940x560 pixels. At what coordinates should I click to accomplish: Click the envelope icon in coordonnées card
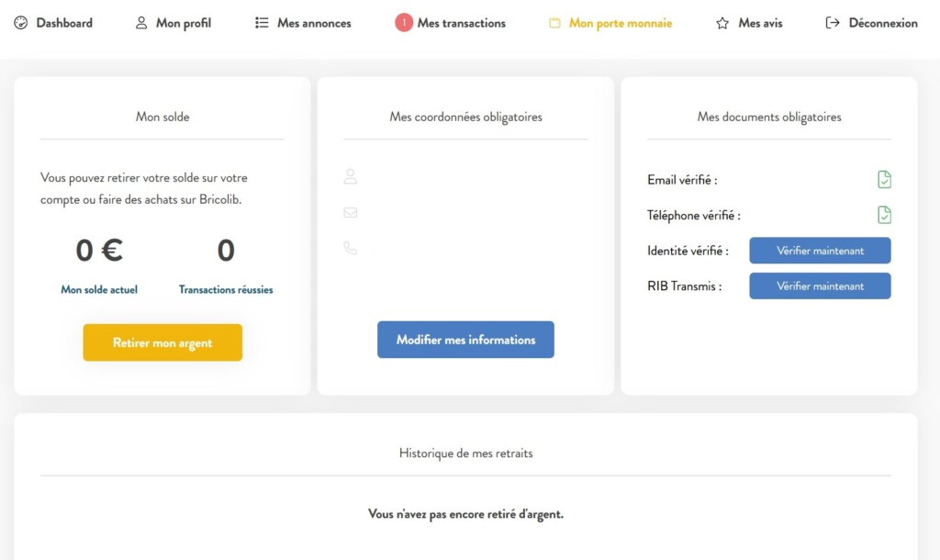[x=351, y=212]
